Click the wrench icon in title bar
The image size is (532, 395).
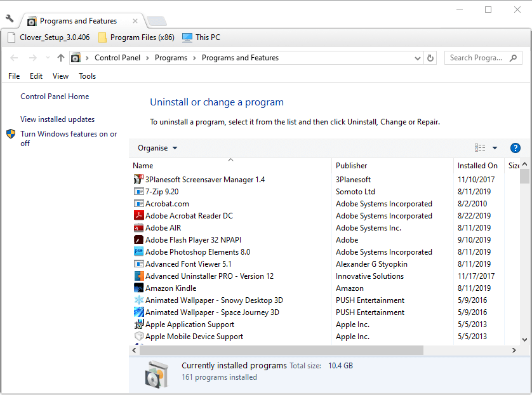[x=10, y=19]
